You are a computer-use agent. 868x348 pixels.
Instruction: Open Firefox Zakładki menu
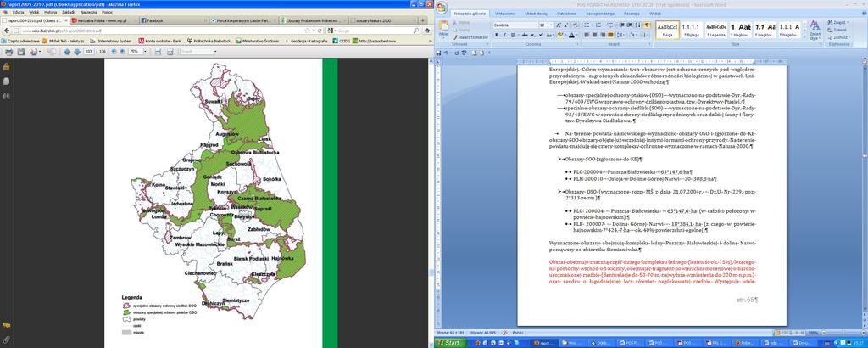coord(69,12)
